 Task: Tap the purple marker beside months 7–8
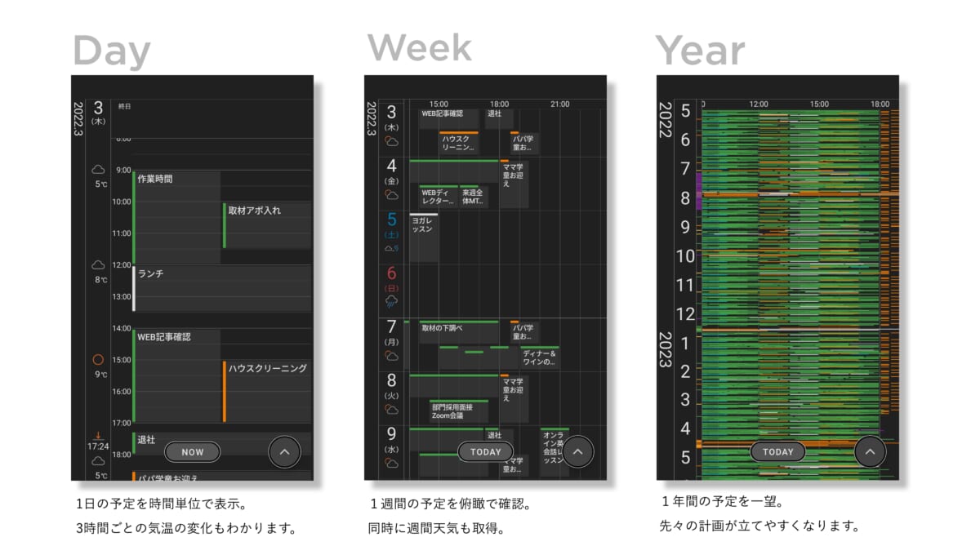pos(699,191)
